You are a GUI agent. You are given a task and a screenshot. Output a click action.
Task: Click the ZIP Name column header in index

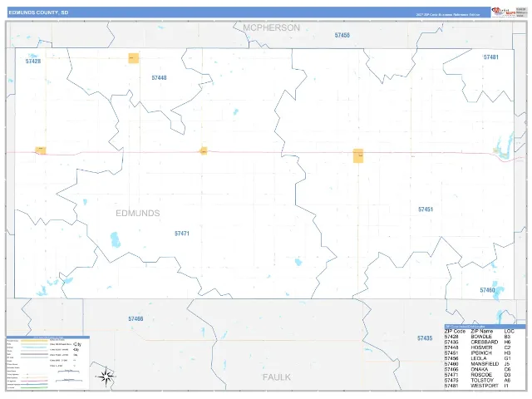click(482, 331)
